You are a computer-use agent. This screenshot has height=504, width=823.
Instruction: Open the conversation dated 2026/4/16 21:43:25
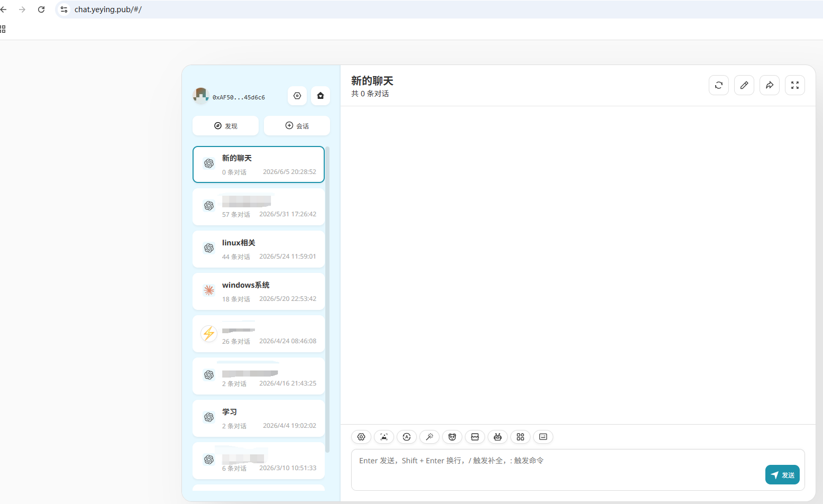pyautogui.click(x=259, y=376)
